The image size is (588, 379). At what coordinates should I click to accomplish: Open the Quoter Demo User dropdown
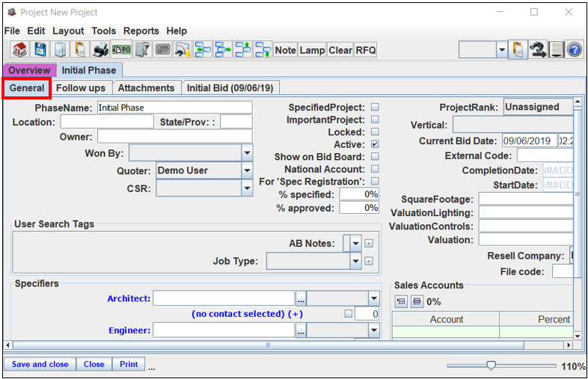tap(247, 170)
